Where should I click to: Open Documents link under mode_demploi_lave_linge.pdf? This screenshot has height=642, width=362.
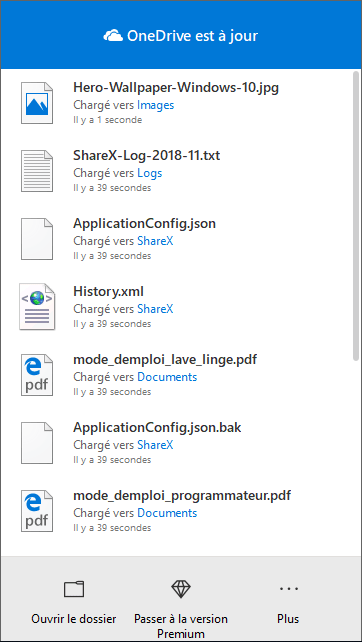[x=167, y=377]
